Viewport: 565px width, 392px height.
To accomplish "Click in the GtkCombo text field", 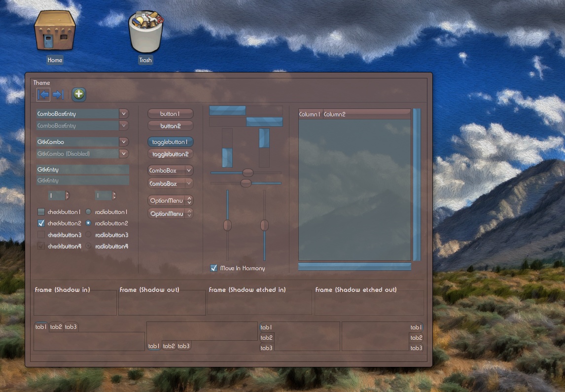I will click(77, 142).
